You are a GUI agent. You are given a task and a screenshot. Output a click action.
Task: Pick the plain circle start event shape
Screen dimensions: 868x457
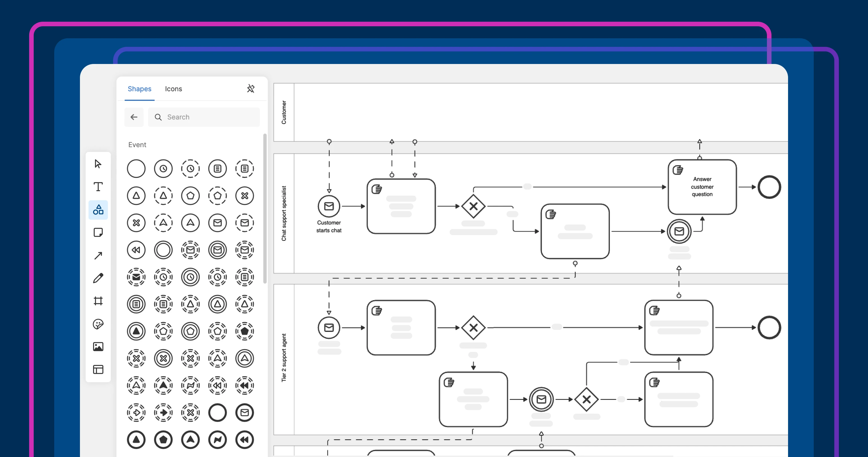[x=136, y=169]
